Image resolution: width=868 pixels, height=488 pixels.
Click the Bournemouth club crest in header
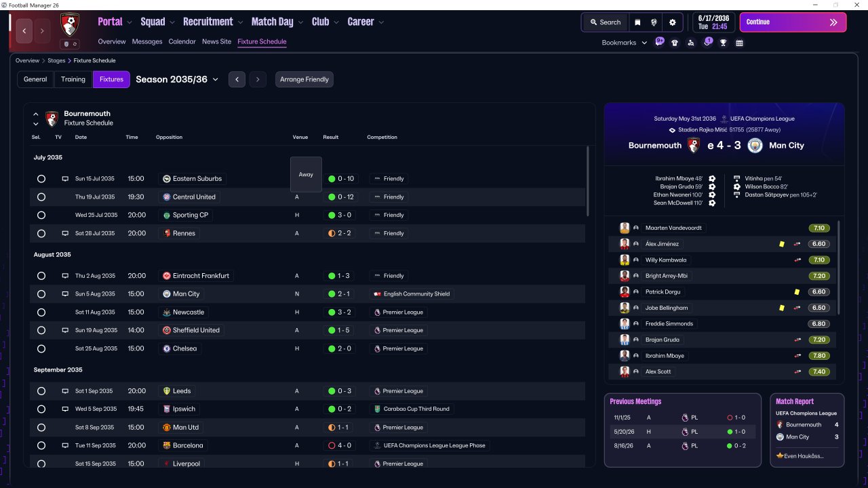[69, 25]
